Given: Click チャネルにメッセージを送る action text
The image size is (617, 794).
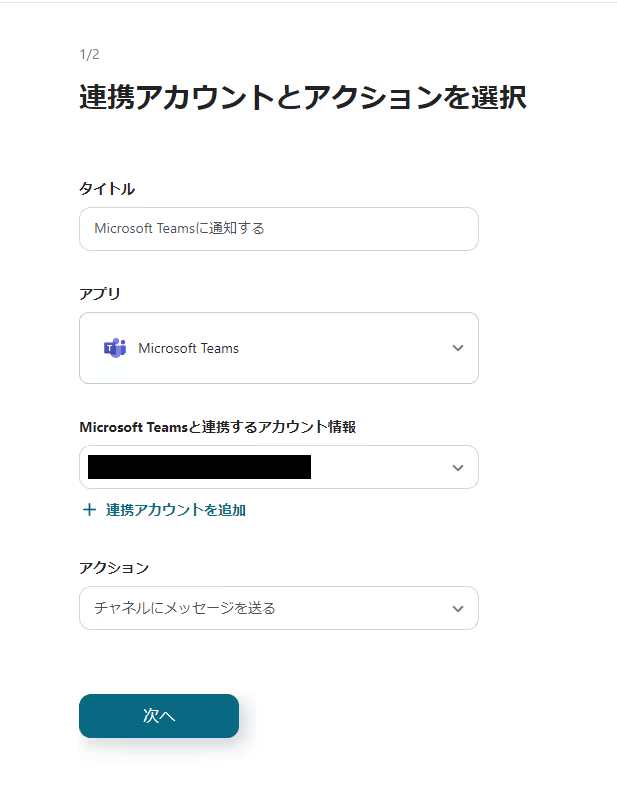Looking at the screenshot, I should (x=185, y=608).
